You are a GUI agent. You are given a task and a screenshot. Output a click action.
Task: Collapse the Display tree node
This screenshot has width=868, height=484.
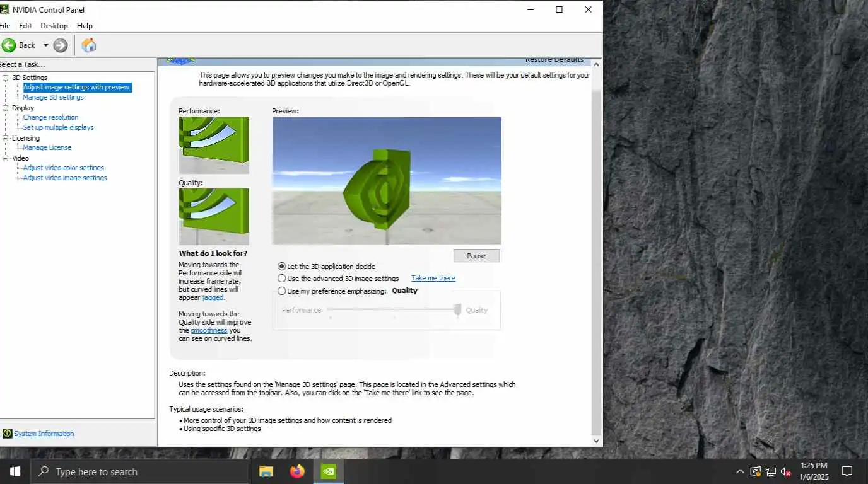tap(6, 108)
